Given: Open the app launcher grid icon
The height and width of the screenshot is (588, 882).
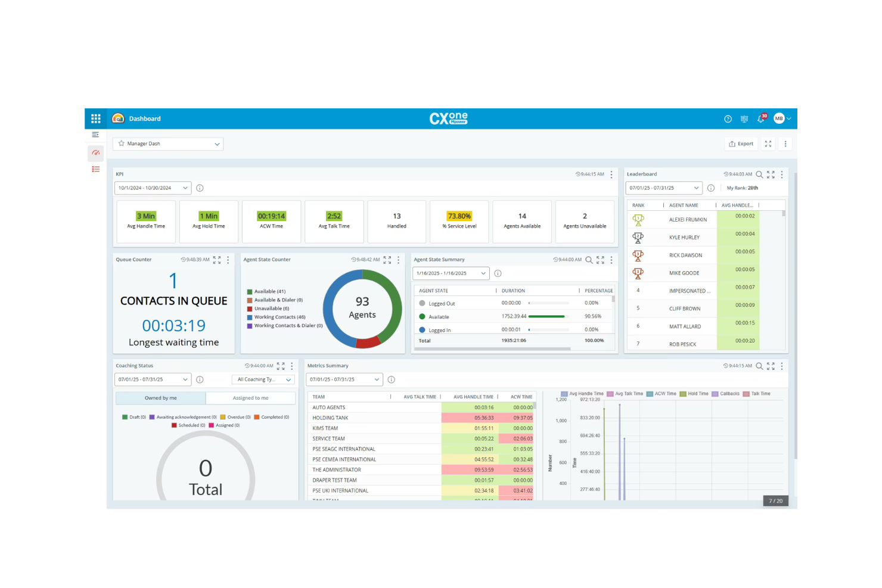Looking at the screenshot, I should pyautogui.click(x=95, y=118).
